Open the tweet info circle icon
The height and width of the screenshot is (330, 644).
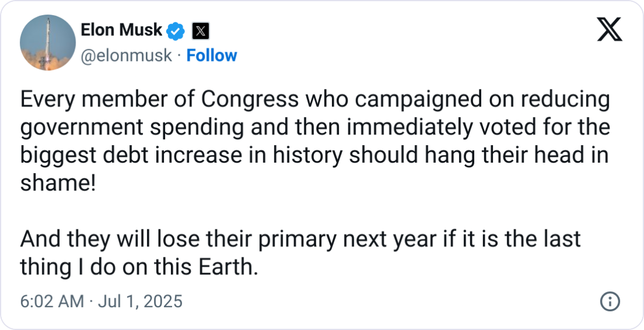click(x=610, y=302)
